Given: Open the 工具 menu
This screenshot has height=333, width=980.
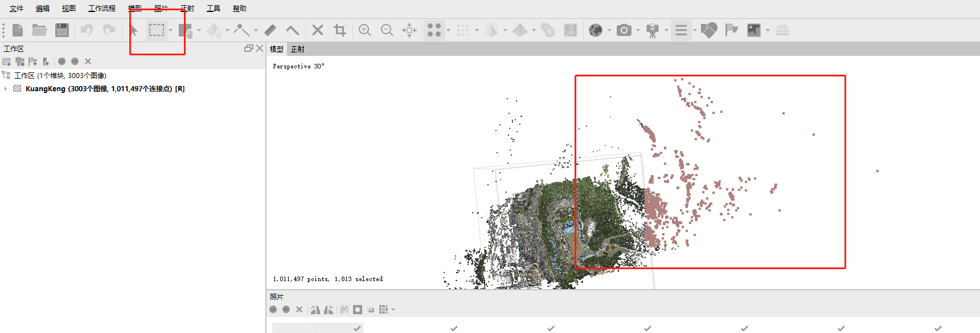Looking at the screenshot, I should click(213, 9).
